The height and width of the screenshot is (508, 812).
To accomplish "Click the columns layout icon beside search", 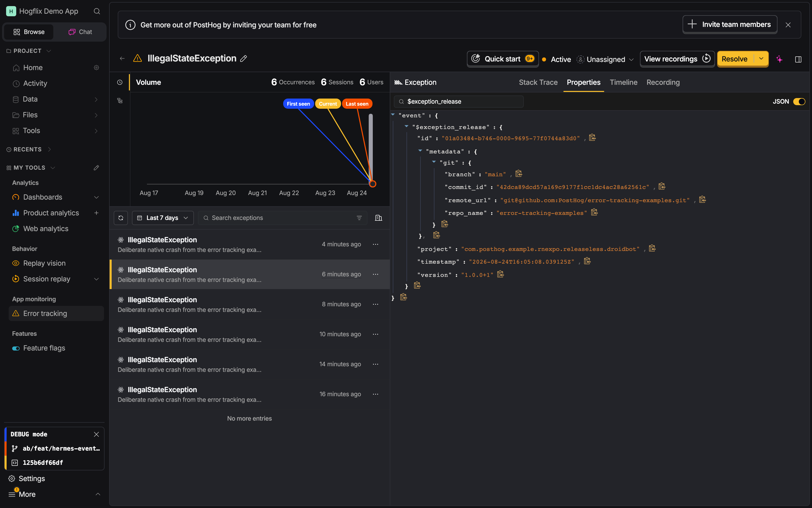I will point(379,218).
